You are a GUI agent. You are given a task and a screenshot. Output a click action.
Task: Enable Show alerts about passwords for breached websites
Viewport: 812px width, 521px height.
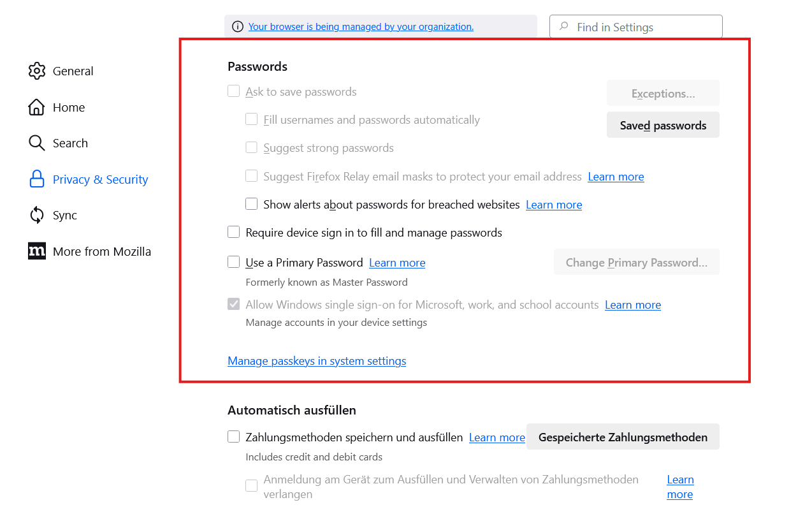tap(252, 204)
